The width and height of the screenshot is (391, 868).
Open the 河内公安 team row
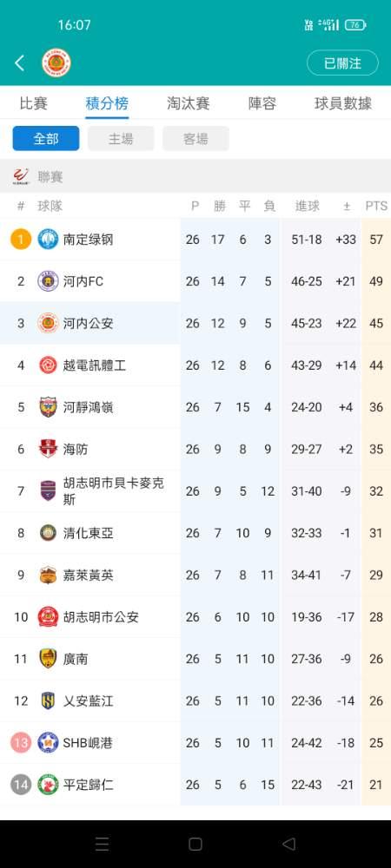195,323
